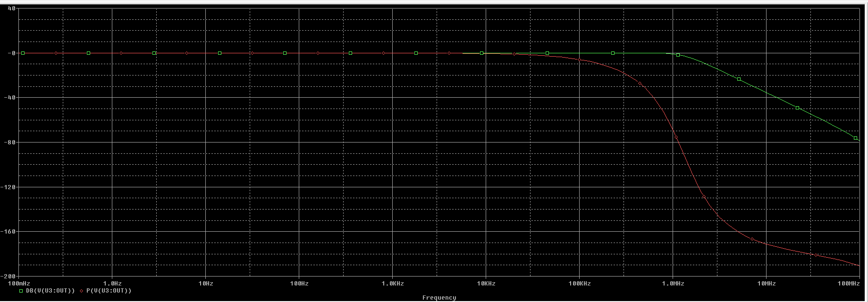This screenshot has height=302, width=868.
Task: Click the -120 y-axis tick label
Action: [x=9, y=187]
